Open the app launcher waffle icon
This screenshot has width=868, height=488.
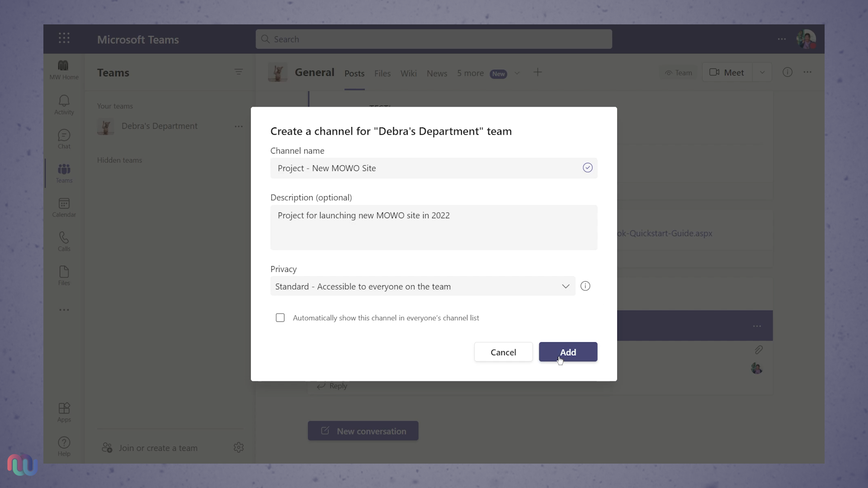[64, 38]
